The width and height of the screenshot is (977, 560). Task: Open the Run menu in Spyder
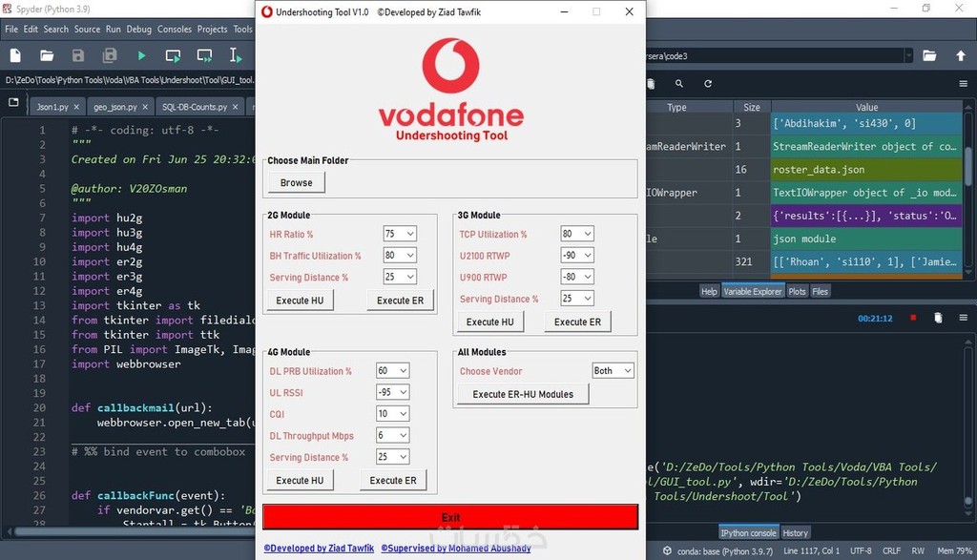click(x=113, y=30)
